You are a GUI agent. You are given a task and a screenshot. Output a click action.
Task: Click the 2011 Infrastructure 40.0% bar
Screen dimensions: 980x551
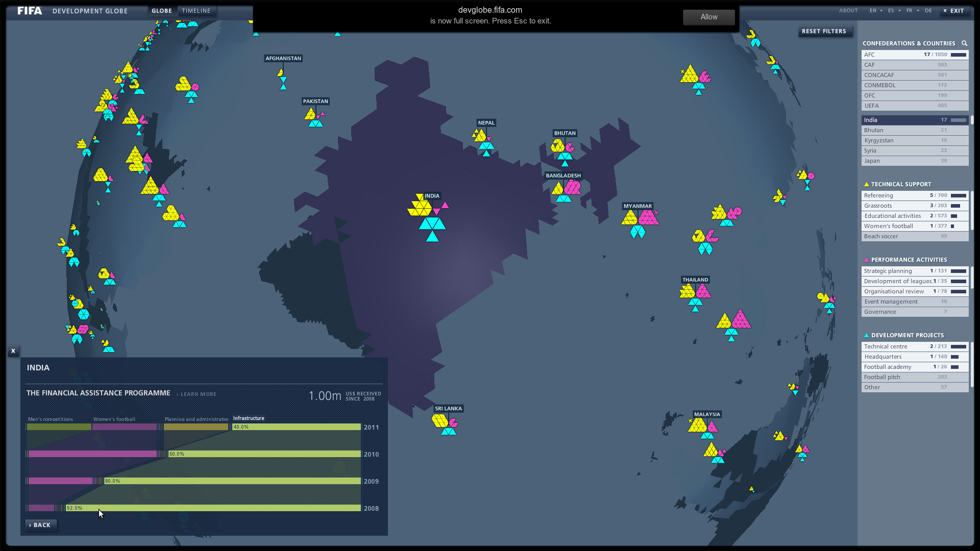pos(297,427)
